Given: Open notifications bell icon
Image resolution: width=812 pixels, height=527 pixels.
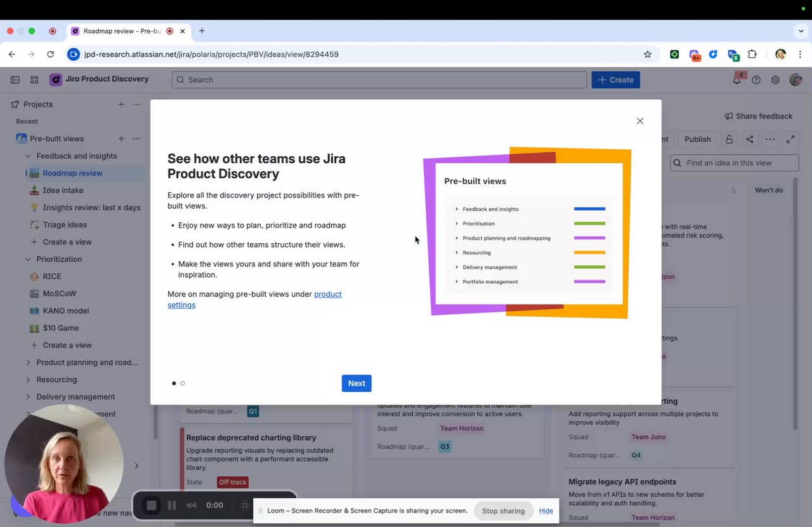Looking at the screenshot, I should coord(737,80).
